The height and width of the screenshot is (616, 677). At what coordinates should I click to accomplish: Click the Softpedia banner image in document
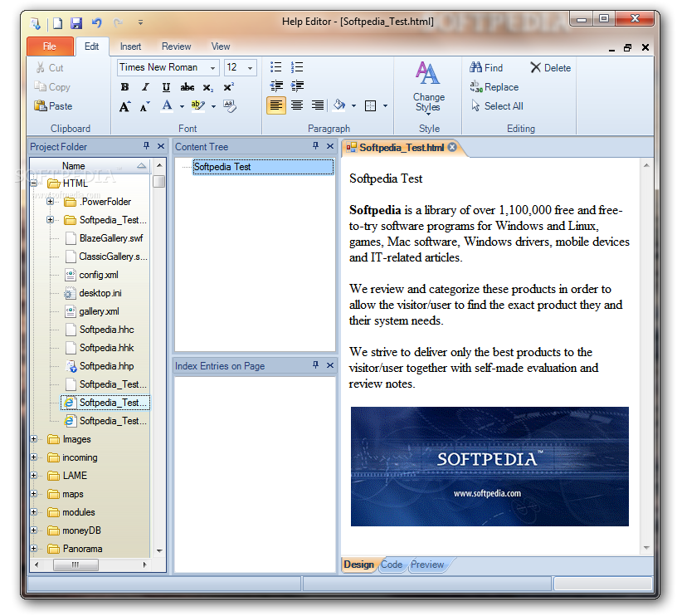(x=489, y=467)
